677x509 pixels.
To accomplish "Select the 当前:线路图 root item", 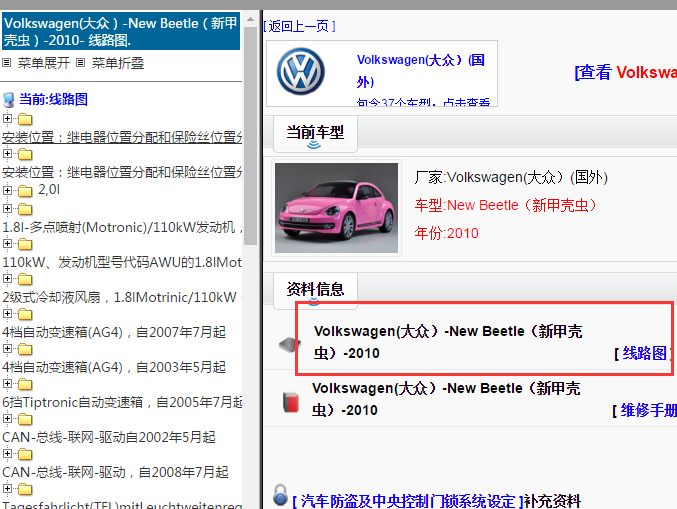I will 53,99.
